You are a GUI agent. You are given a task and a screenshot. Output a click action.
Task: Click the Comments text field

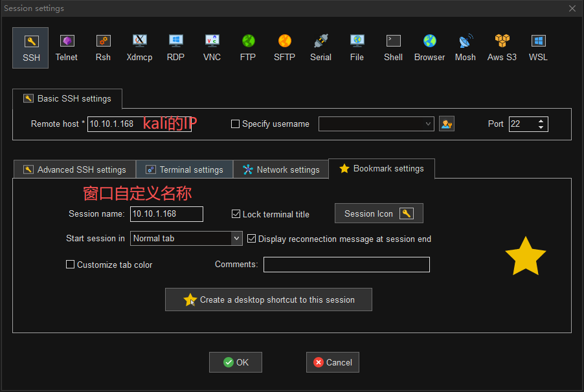[346, 265]
